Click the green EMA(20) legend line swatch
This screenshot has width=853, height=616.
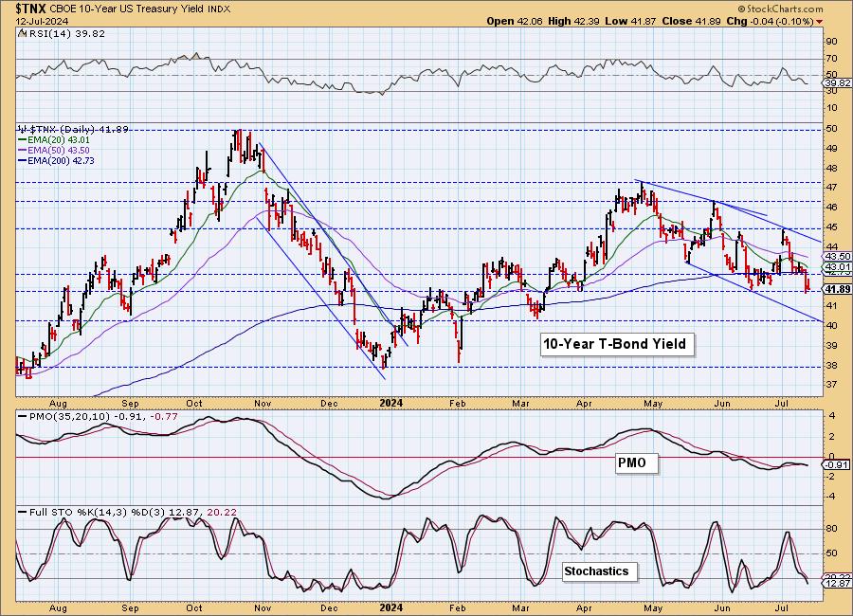(23, 140)
